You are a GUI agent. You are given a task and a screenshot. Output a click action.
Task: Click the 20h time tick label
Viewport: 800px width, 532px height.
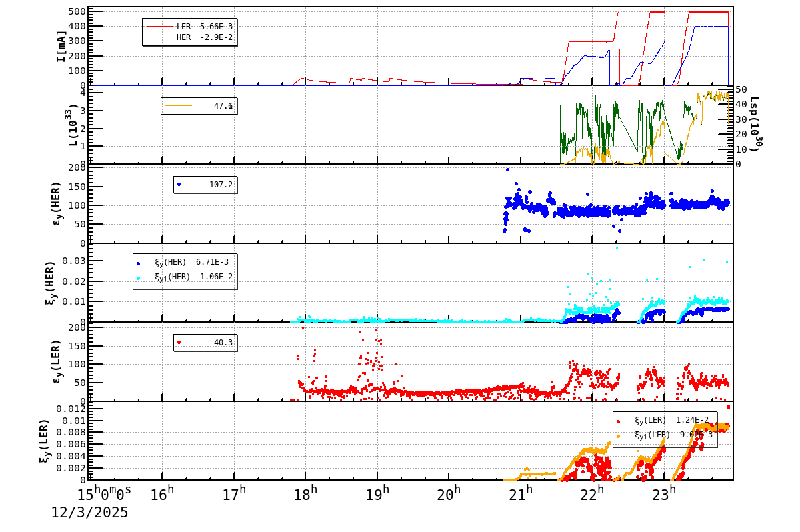[x=449, y=494]
